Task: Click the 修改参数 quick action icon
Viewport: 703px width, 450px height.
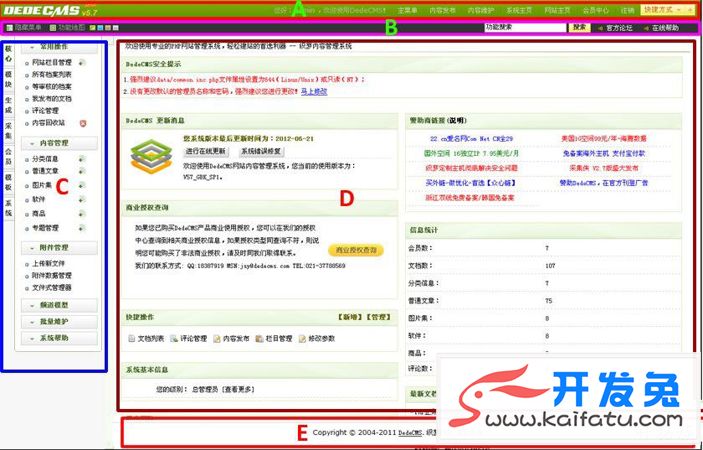Action: point(302,338)
